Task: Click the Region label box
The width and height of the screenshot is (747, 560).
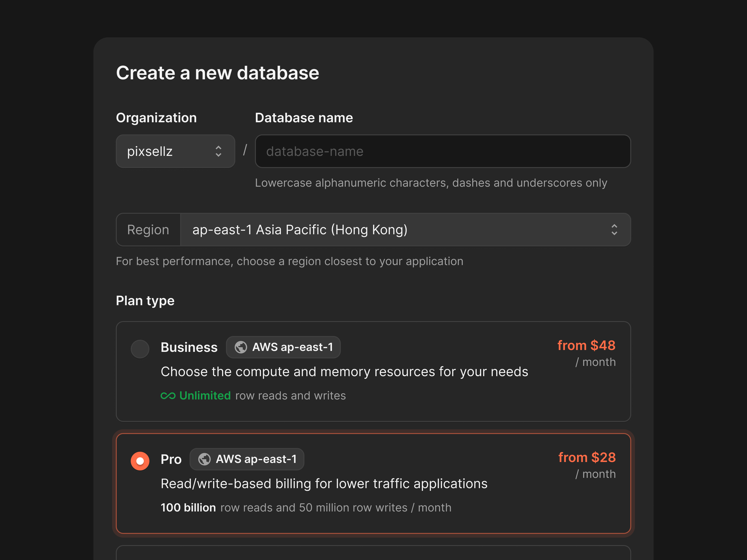Action: coord(148,230)
